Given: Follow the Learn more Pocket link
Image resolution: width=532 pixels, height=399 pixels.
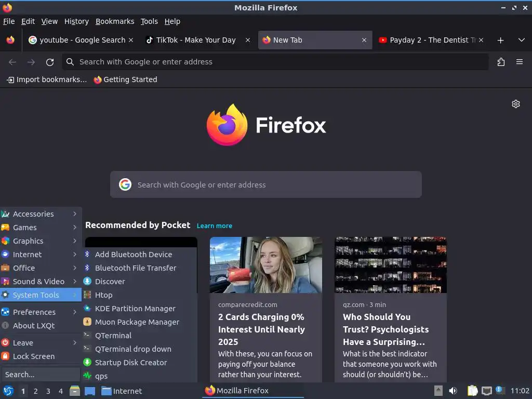Looking at the screenshot, I should pos(215,225).
